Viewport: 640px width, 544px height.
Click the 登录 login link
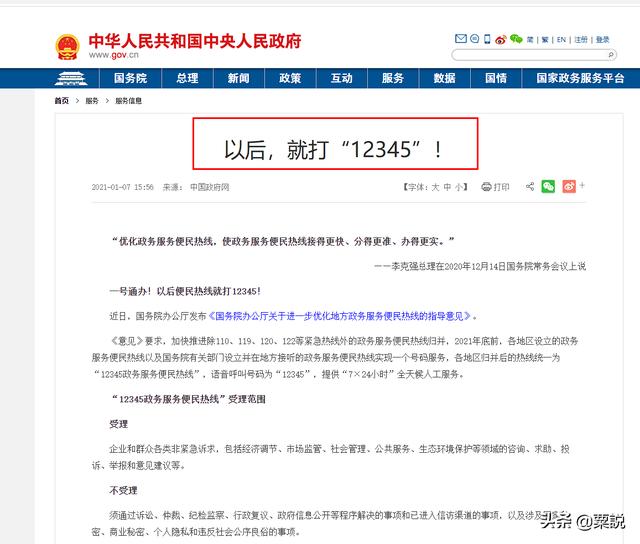pyautogui.click(x=603, y=40)
